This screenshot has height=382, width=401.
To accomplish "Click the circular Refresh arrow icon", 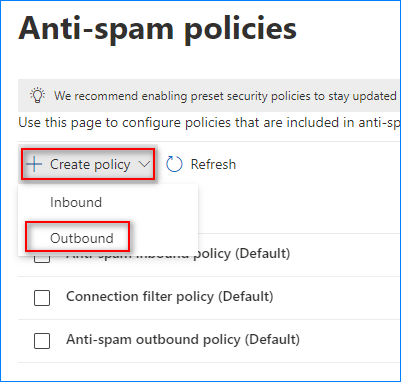I will 174,164.
